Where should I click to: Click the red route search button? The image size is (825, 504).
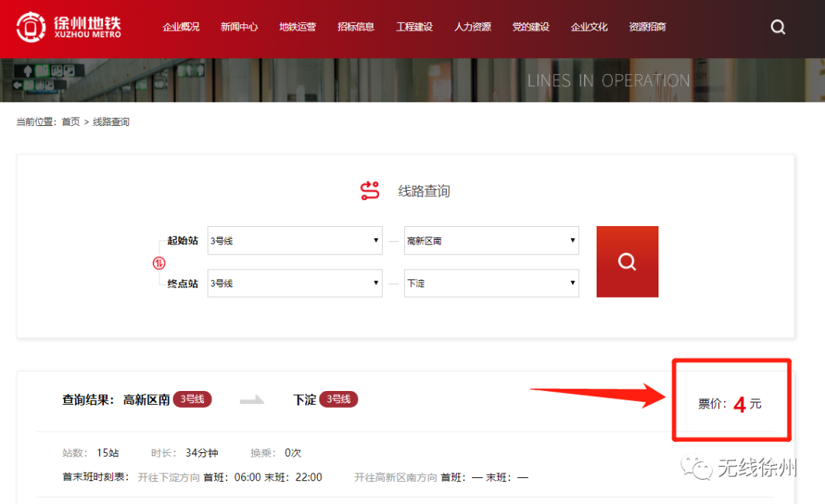[x=627, y=261]
